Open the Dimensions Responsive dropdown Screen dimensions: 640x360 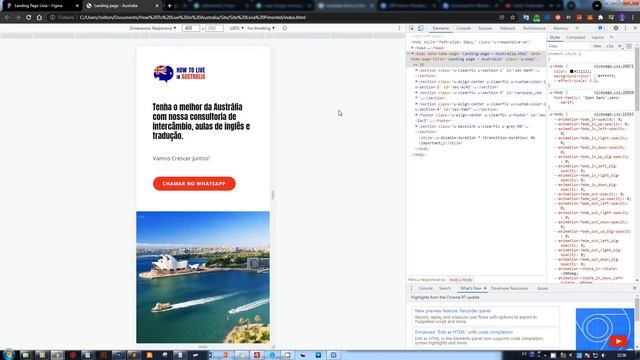pos(153,28)
